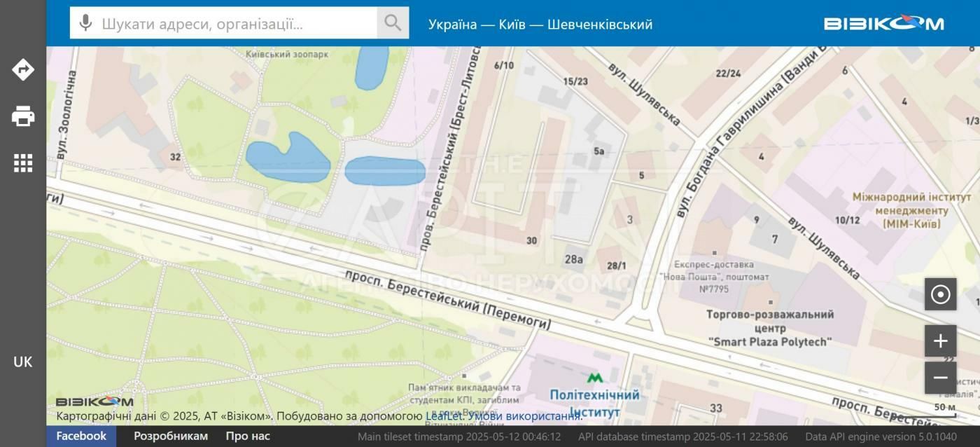Click the Main tileset timestamp text
Image resolution: width=980 pixels, height=447 pixels.
[x=459, y=436]
